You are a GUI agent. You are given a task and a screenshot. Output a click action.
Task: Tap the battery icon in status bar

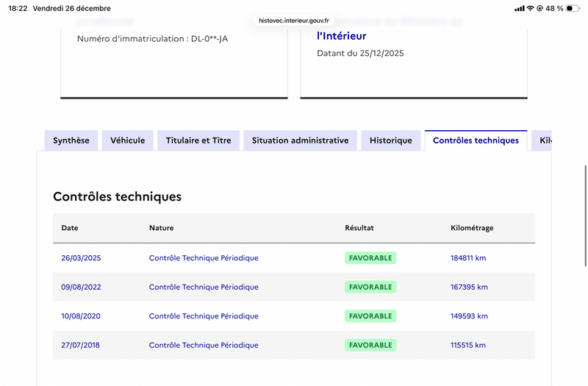[x=573, y=8]
